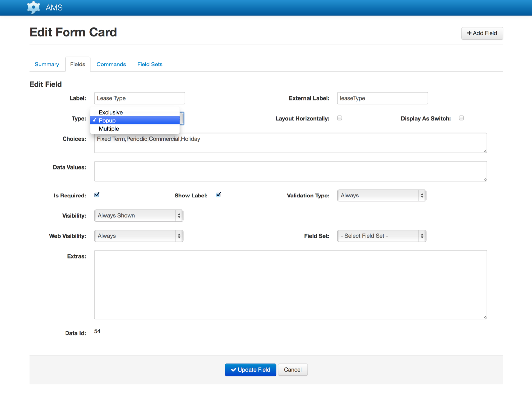Open the Validation Type dropdown
The height and width of the screenshot is (393, 532).
tap(381, 196)
